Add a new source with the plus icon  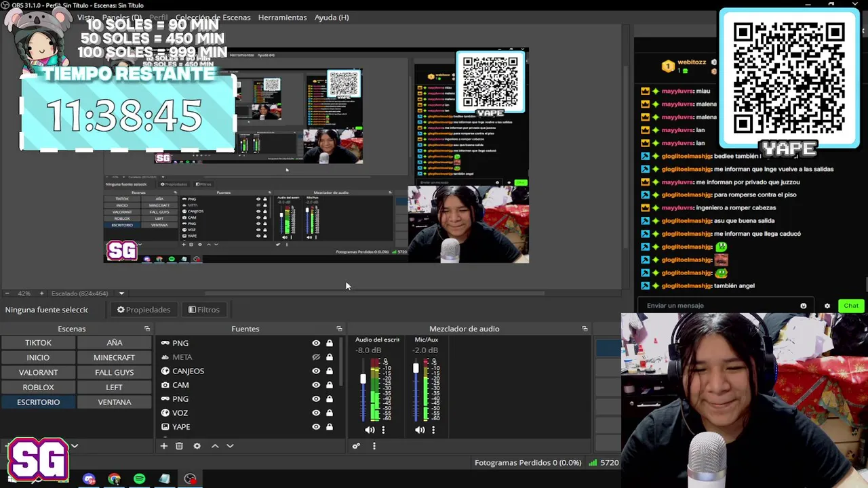tap(164, 446)
